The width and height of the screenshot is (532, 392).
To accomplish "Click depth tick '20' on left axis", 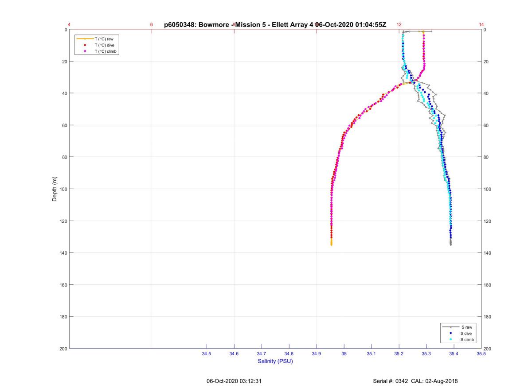I will pyautogui.click(x=64, y=62).
